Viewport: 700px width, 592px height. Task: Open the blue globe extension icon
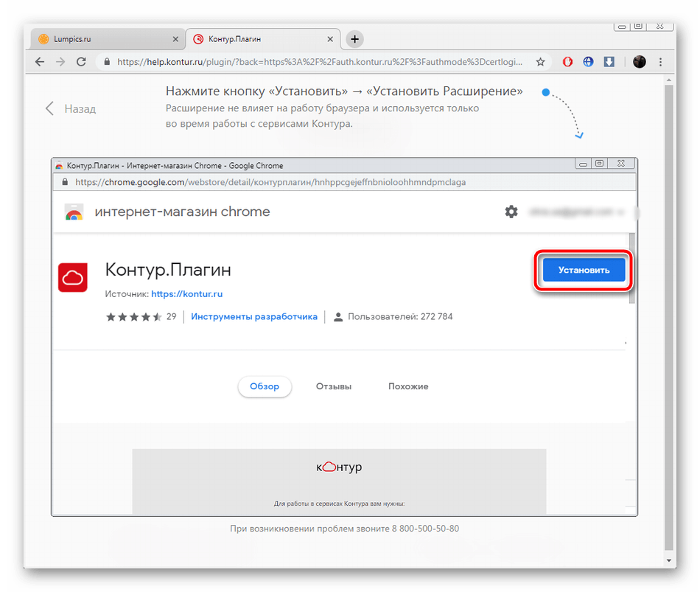[x=588, y=62]
